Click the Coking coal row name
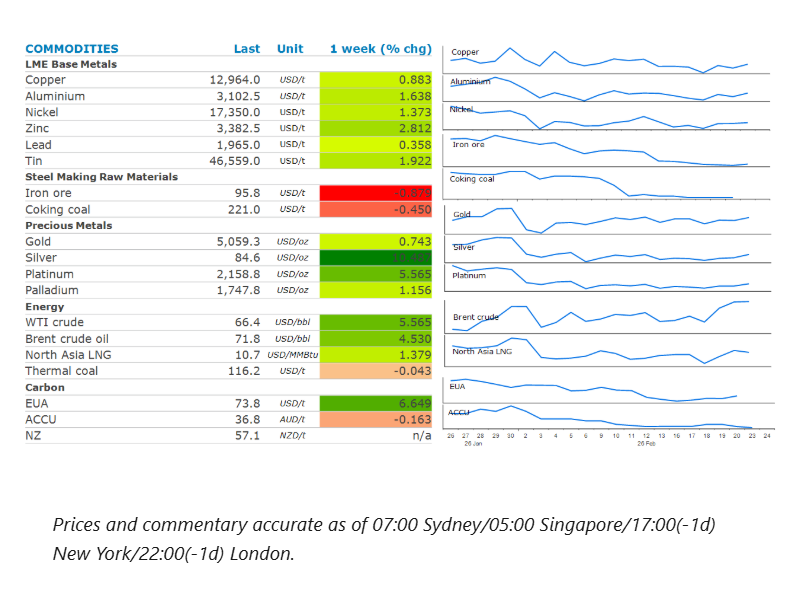This screenshot has height=601, width=797. tap(57, 209)
